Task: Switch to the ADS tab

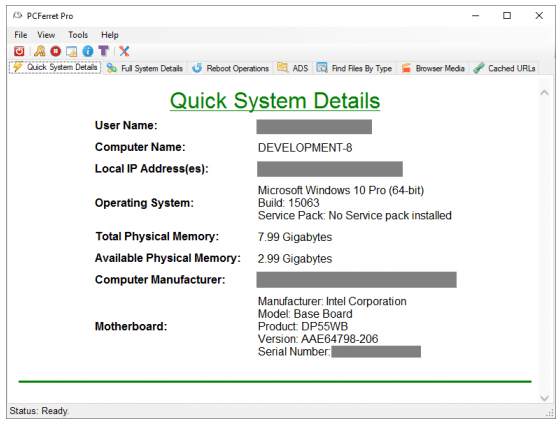Action: pos(292,68)
